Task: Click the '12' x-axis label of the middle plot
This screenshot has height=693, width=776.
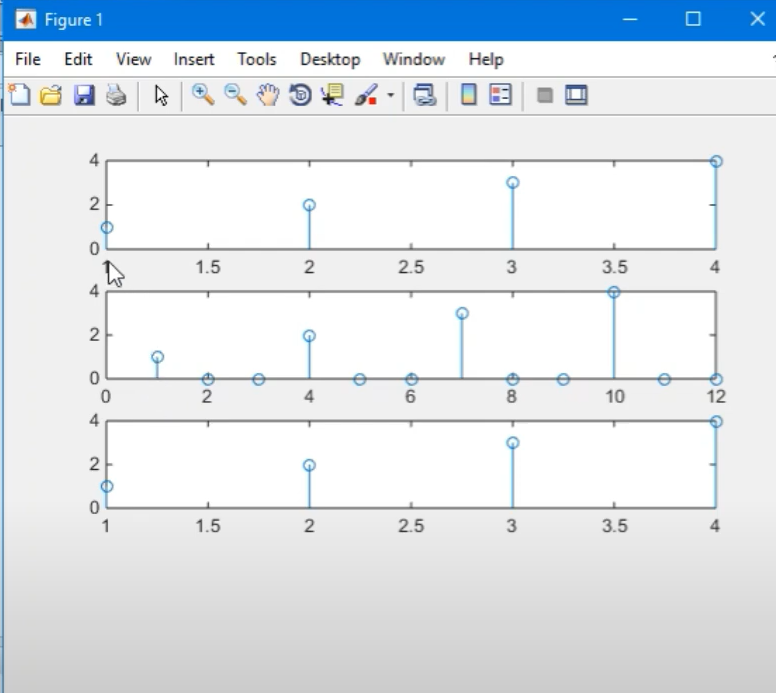Action: pyautogui.click(x=716, y=396)
